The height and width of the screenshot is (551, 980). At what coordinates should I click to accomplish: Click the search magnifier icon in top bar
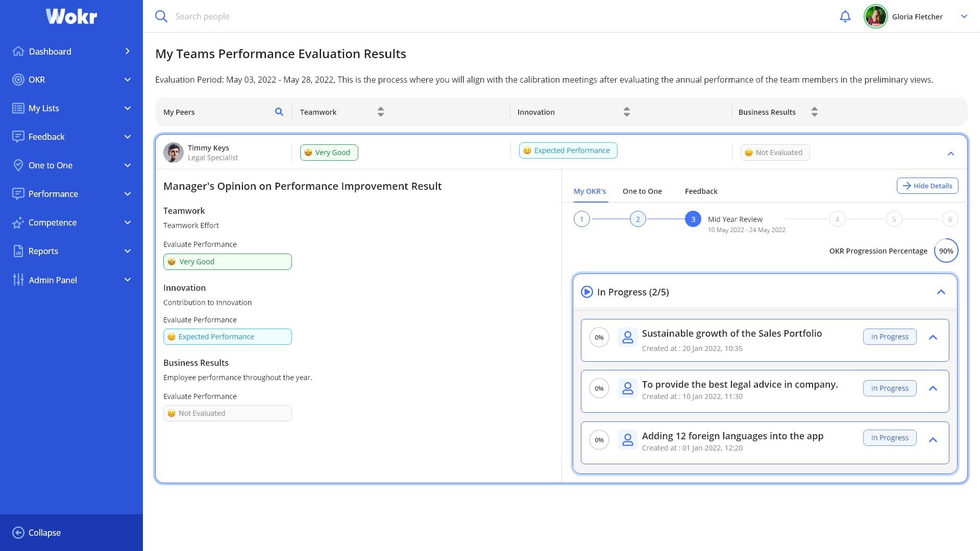(x=161, y=16)
